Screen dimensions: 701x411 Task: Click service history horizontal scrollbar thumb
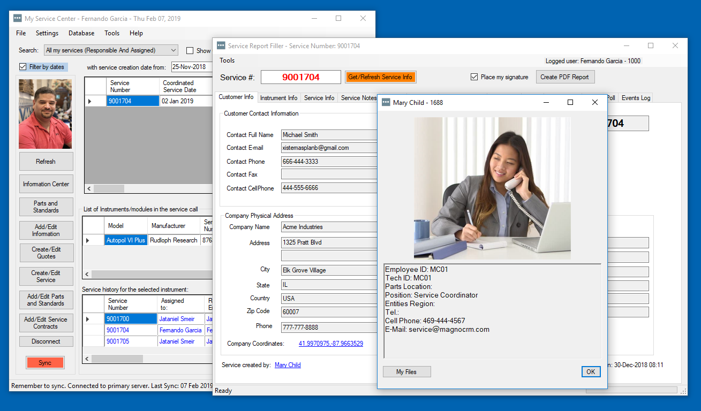click(118, 359)
